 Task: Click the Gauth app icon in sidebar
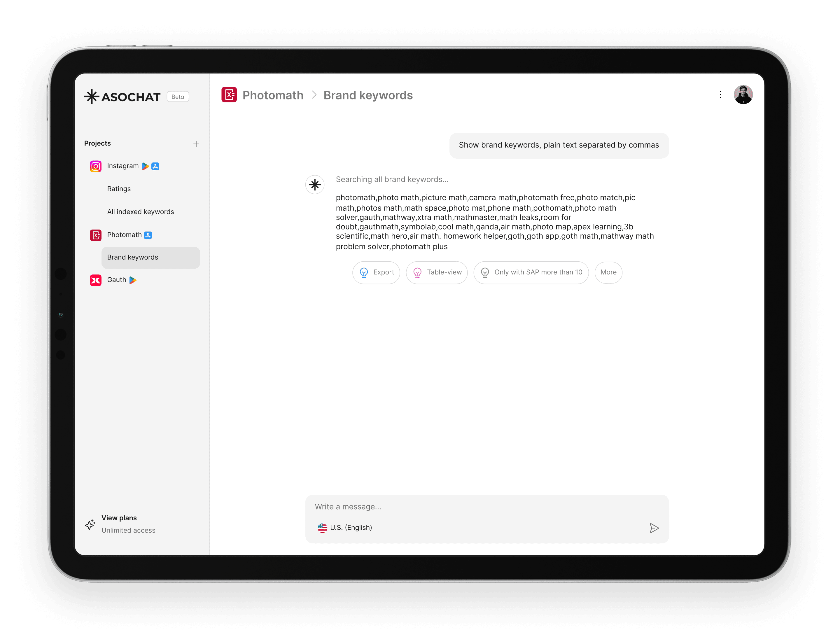(x=95, y=280)
